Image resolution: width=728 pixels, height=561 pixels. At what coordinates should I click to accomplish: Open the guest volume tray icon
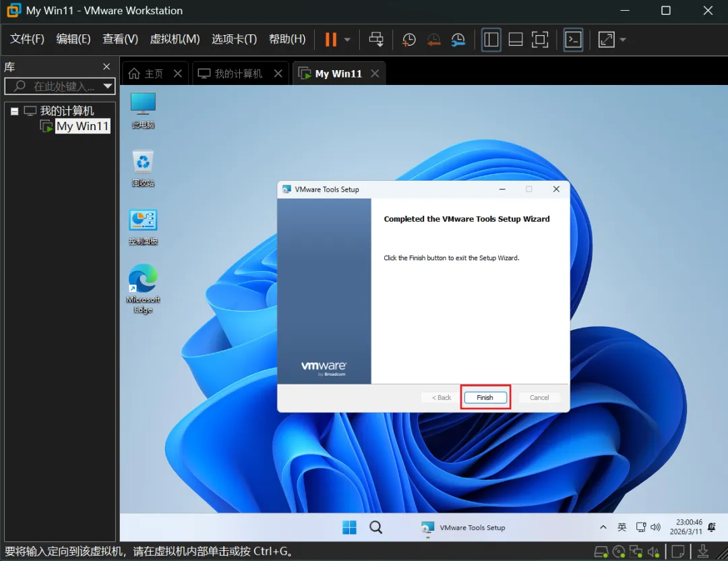656,527
